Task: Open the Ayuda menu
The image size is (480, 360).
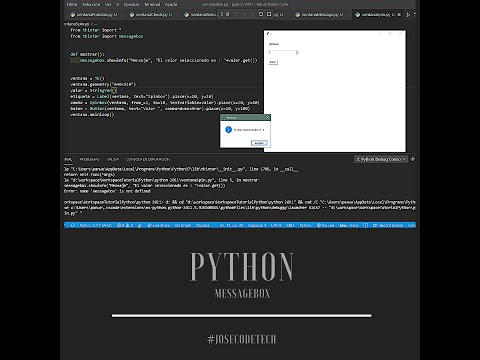Action: pyautogui.click(x=171, y=4)
